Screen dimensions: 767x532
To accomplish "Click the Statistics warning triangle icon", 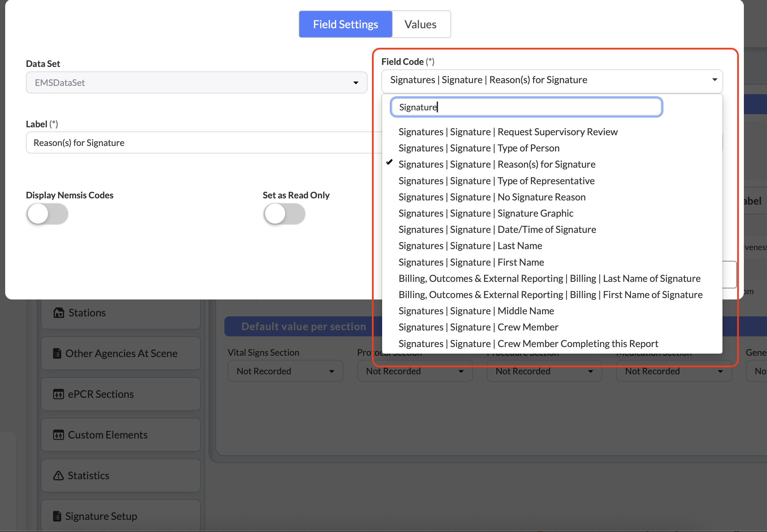I will click(x=58, y=475).
